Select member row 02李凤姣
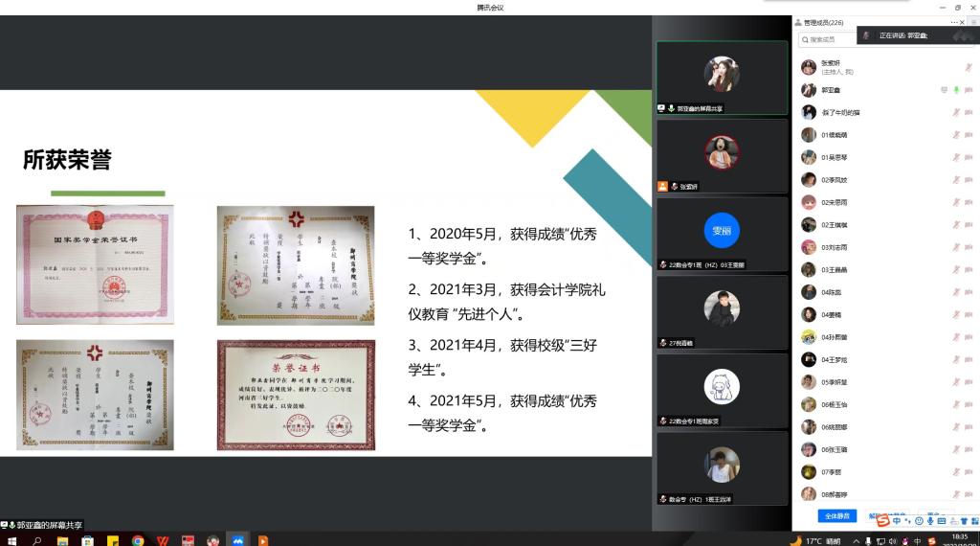This screenshot has height=546, width=980. click(885, 180)
